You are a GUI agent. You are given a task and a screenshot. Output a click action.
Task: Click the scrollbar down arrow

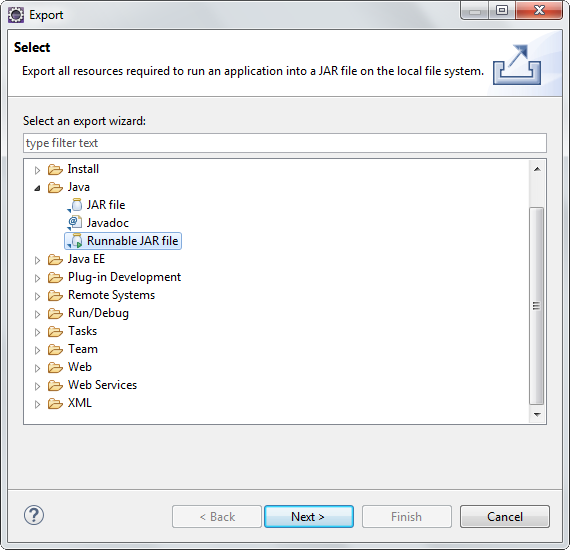coord(537,414)
